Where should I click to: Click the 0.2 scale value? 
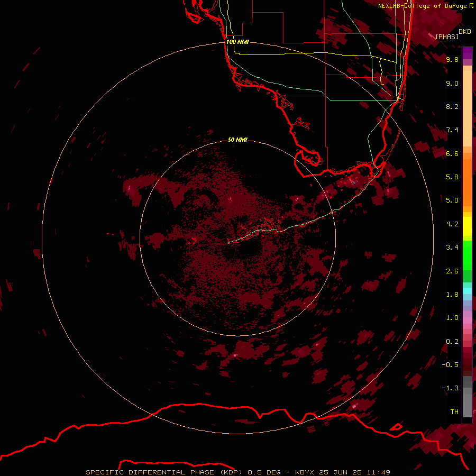coord(452,342)
